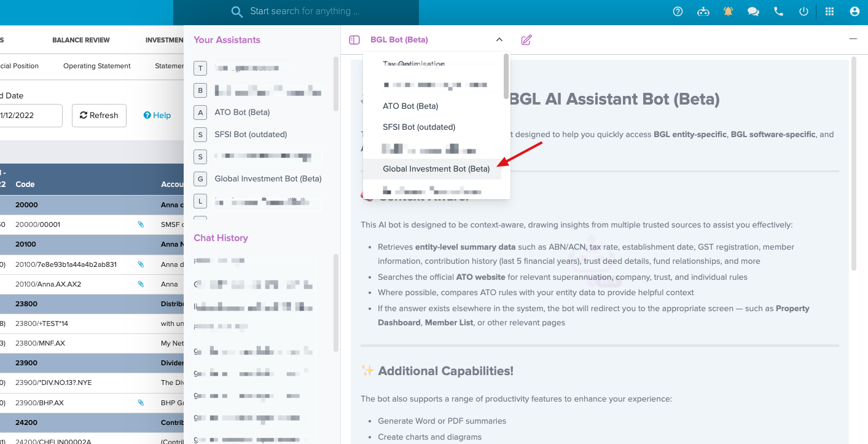Viewport: 868px width, 444px height.
Task: Open ATO Bot (Beta) from Your Assistants
Action: click(242, 113)
